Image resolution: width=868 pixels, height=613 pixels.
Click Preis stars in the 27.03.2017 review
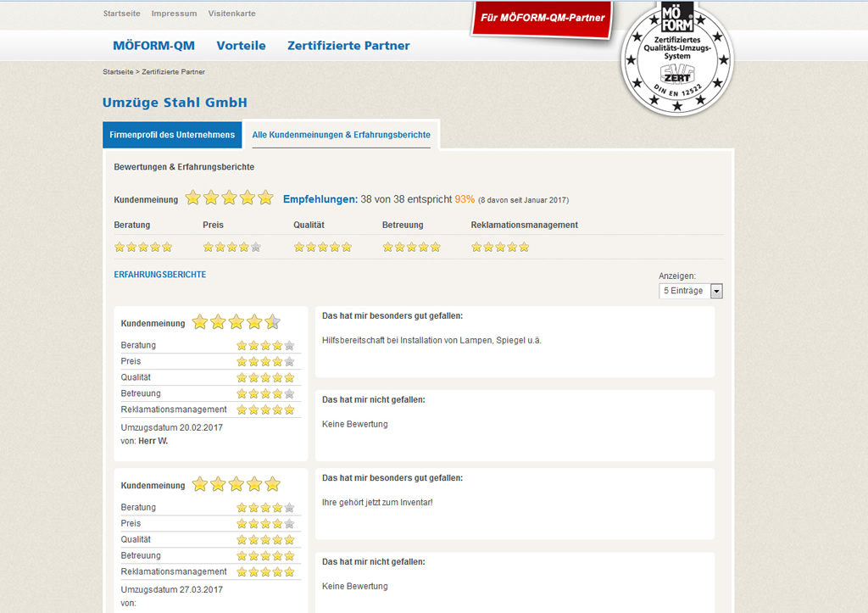click(x=265, y=523)
